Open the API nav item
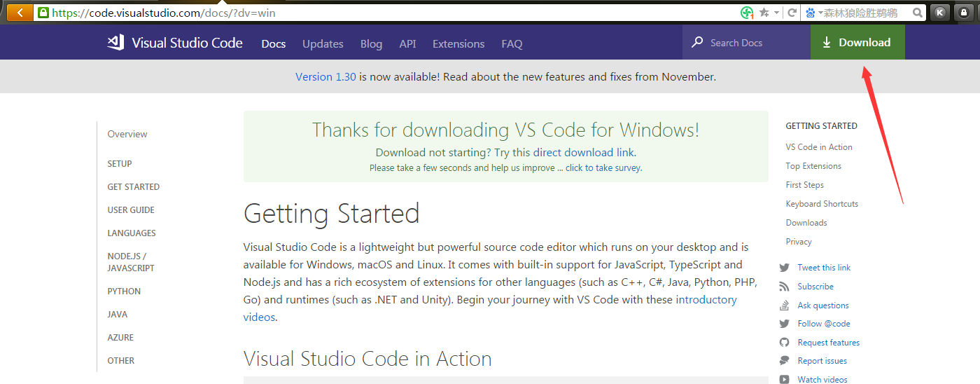The width and height of the screenshot is (980, 384). (x=407, y=43)
